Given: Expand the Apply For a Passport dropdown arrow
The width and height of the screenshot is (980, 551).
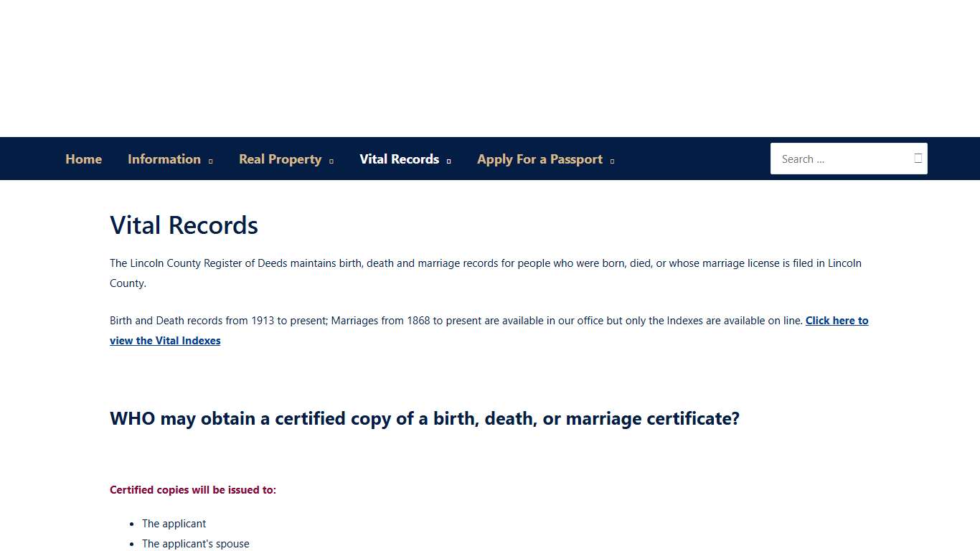Looking at the screenshot, I should click(612, 161).
